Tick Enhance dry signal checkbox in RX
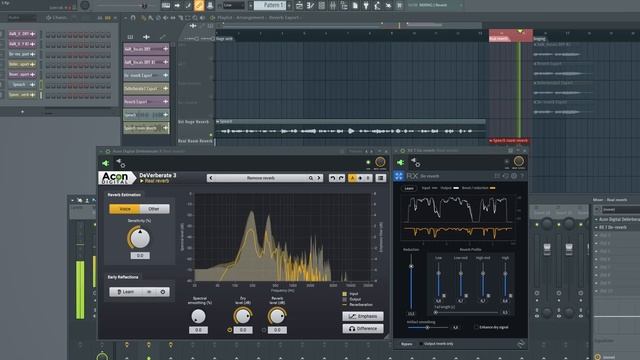 point(476,327)
